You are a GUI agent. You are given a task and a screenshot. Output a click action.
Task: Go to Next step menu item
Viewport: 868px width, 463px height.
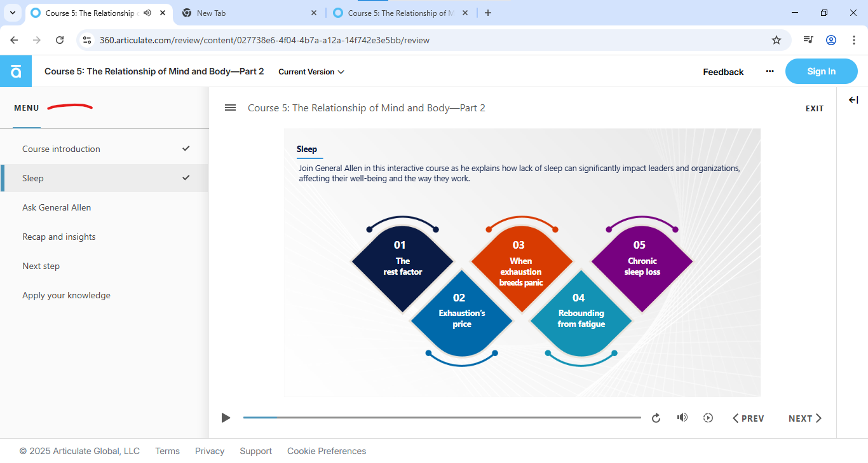[104, 266]
